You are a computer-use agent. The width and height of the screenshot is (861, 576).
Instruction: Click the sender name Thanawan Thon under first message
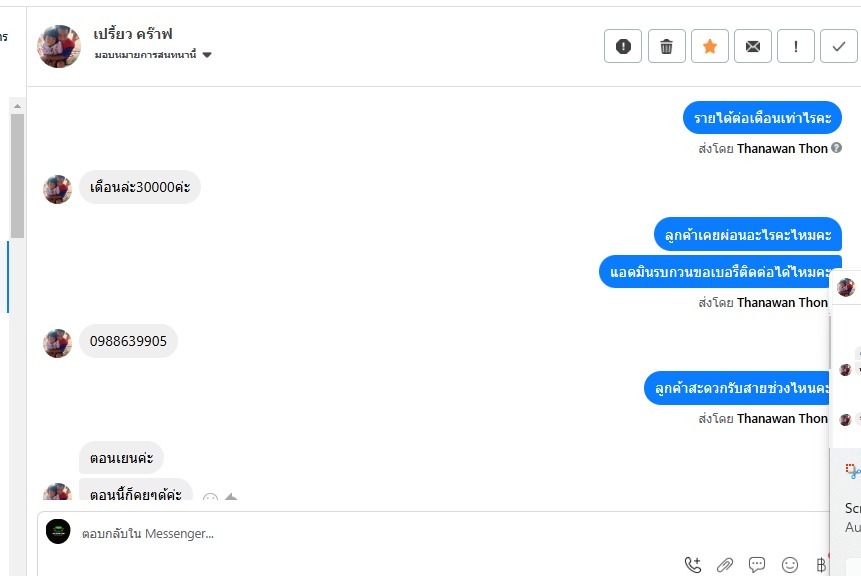[782, 148]
